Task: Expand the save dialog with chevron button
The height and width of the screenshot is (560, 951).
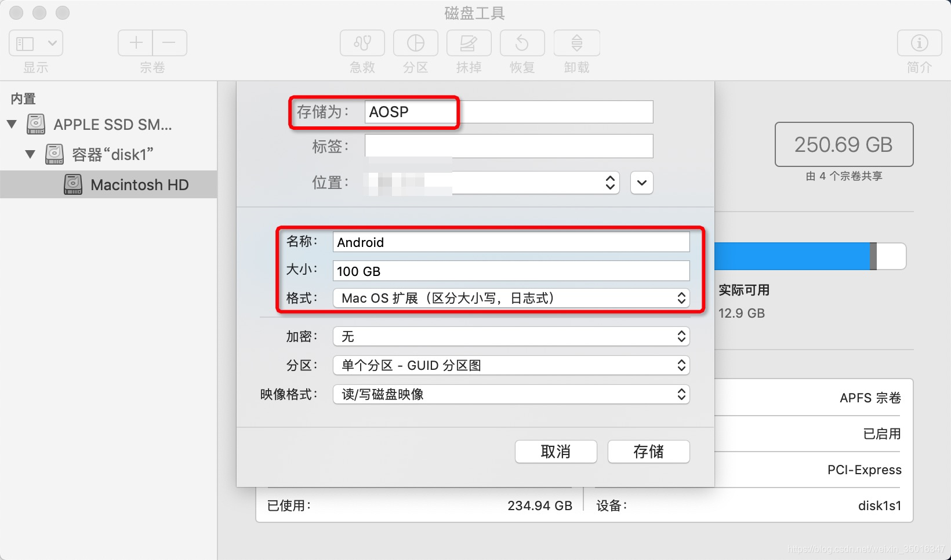Action: click(642, 183)
